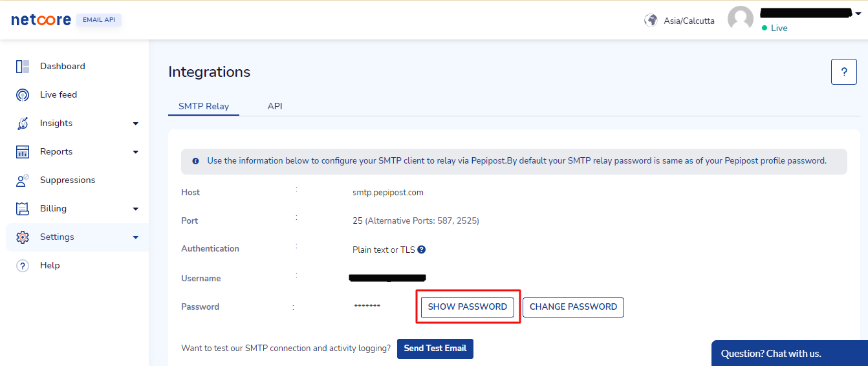This screenshot has width=868, height=366.
Task: Switch to the API tab
Action: point(275,106)
